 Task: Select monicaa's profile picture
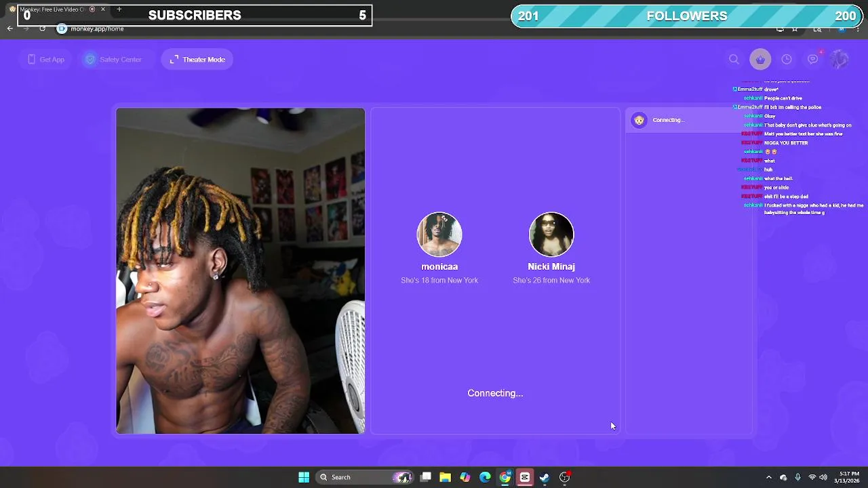point(439,235)
